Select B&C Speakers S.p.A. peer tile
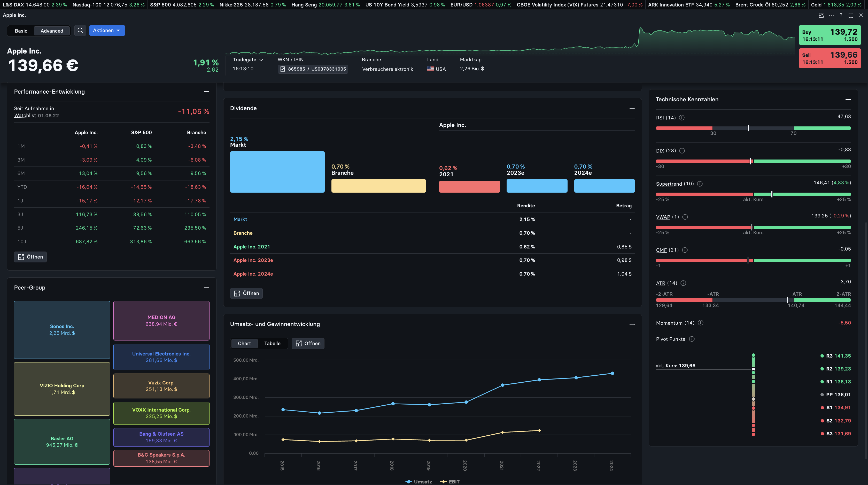The height and width of the screenshot is (485, 868). click(x=161, y=458)
